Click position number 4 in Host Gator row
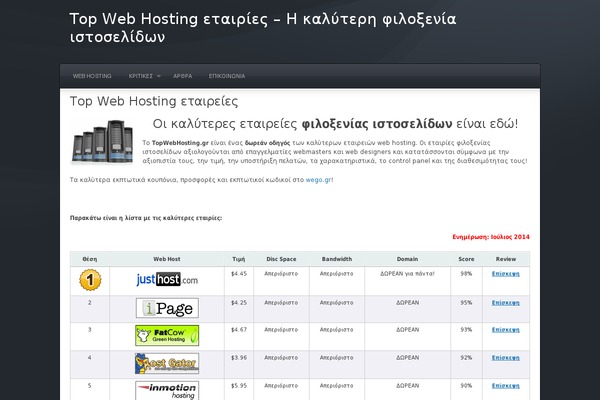The height and width of the screenshot is (400, 600). [x=90, y=358]
